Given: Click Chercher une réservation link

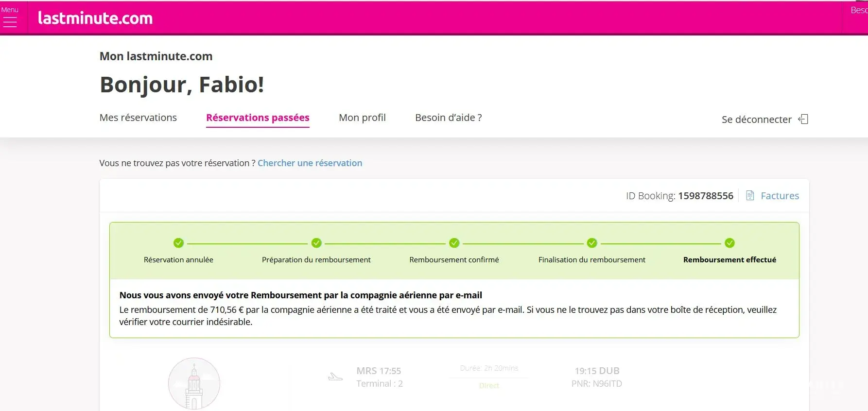Looking at the screenshot, I should pos(310,163).
